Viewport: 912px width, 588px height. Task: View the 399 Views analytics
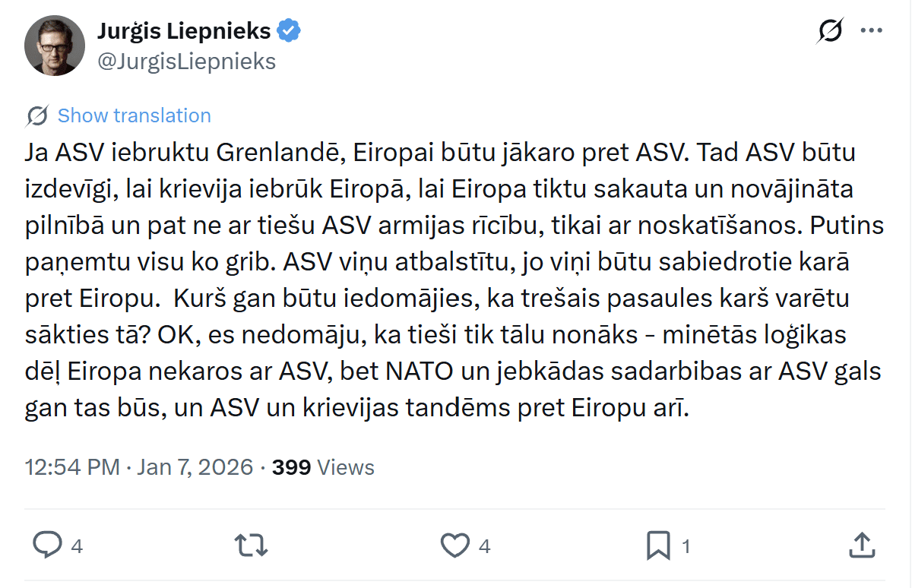(x=323, y=466)
